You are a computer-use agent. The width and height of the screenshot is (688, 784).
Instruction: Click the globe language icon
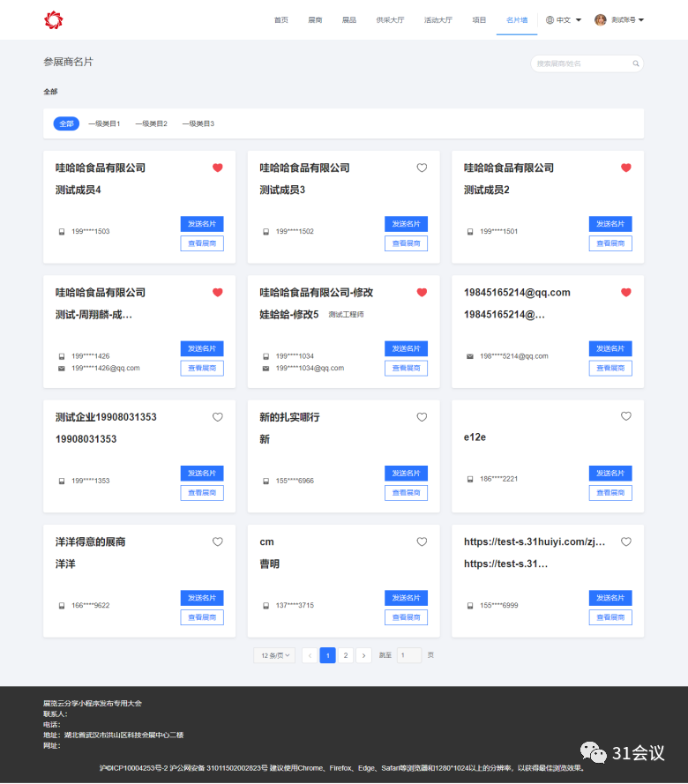click(x=550, y=20)
